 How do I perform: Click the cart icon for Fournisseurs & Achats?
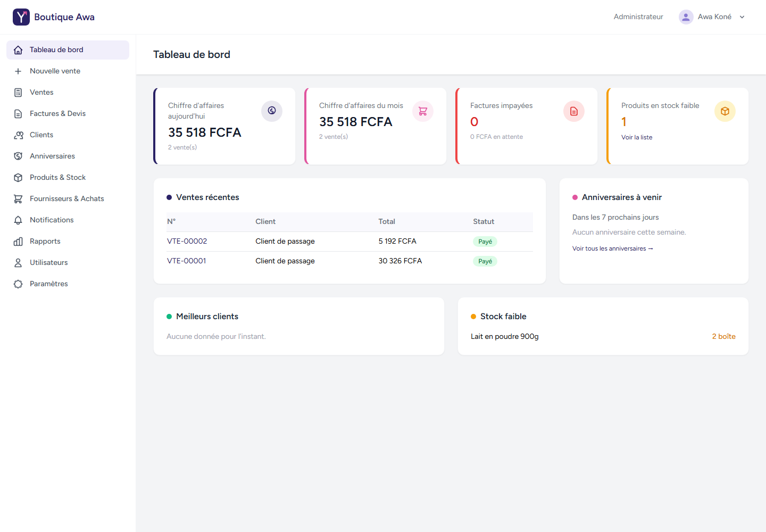coord(18,199)
